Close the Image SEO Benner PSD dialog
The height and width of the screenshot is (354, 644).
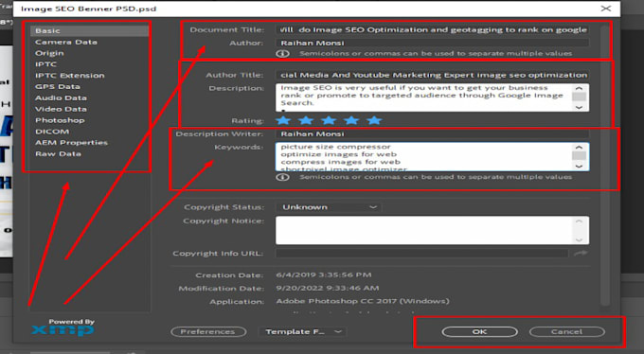tap(606, 9)
